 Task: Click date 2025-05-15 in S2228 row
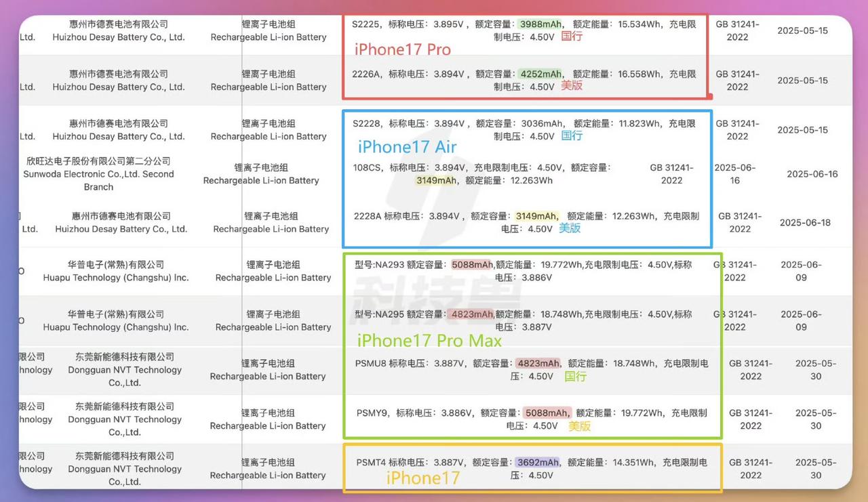point(803,130)
